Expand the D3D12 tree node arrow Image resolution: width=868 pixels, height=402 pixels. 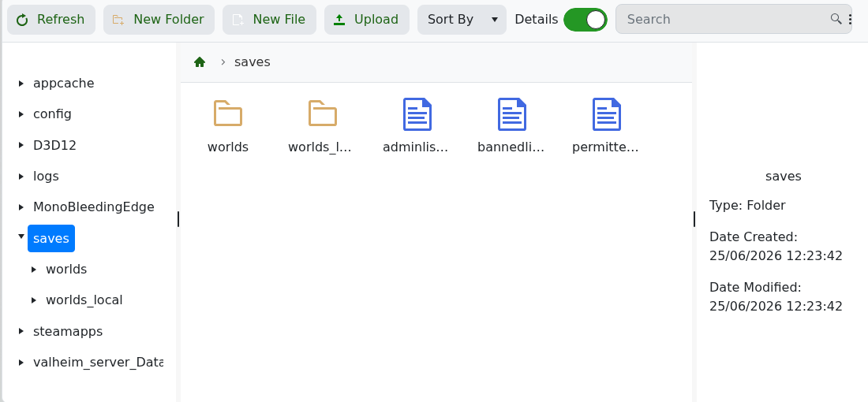(21, 145)
